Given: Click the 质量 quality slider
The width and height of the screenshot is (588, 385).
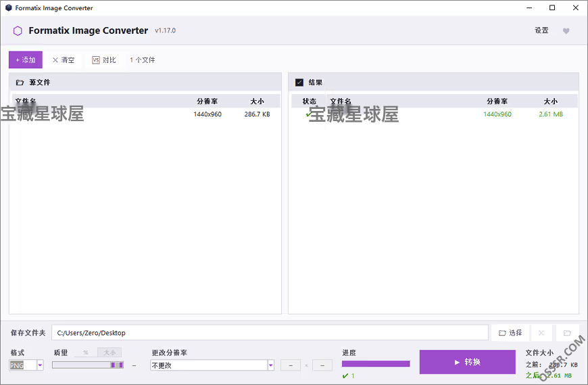Looking at the screenshot, I should point(88,365).
